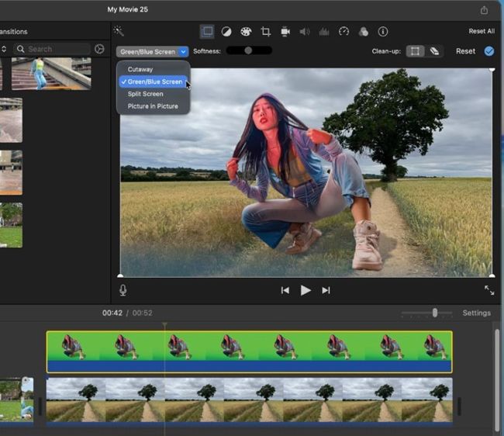This screenshot has width=504, height=436.
Task: Open the Clip Filter and Audio Effects tool
Action: (x=363, y=32)
